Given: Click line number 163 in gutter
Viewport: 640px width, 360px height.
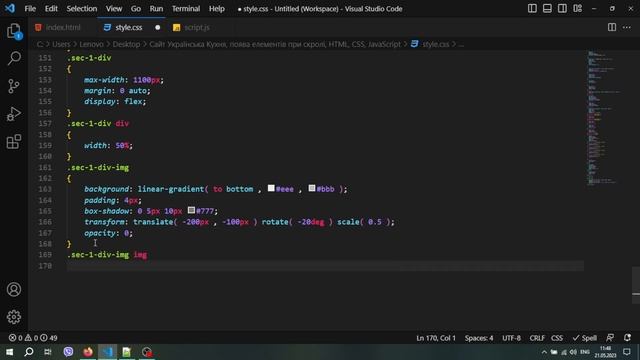Looking at the screenshot, I should [x=45, y=189].
